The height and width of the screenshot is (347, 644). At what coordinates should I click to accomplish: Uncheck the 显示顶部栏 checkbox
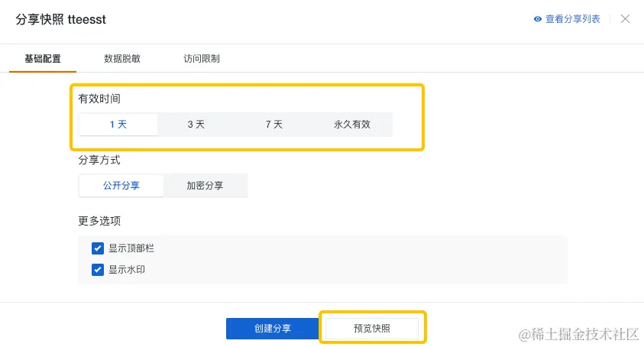[98, 248]
